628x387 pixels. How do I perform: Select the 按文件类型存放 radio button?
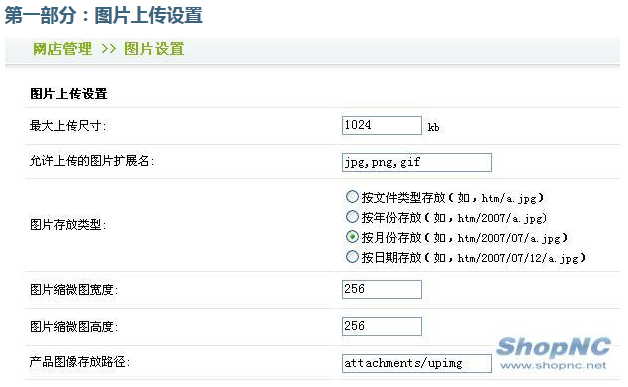click(x=352, y=197)
